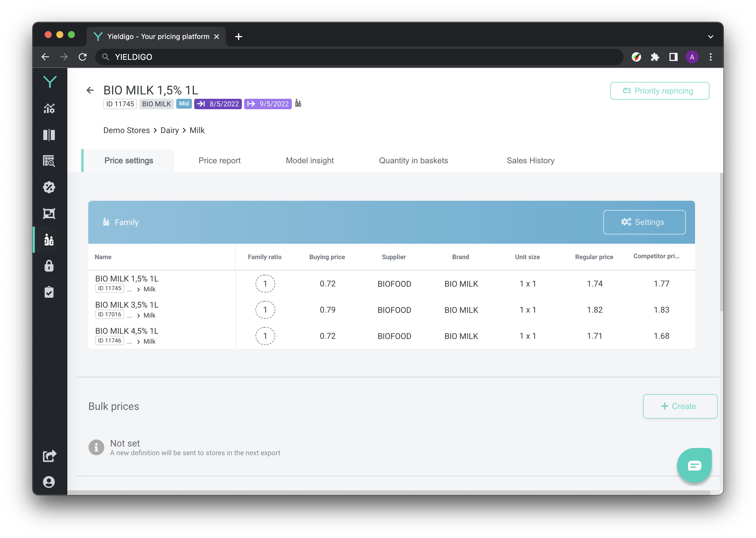756x538 pixels.
Task: Click the BIO MILK brand badge in header
Action: tap(156, 104)
